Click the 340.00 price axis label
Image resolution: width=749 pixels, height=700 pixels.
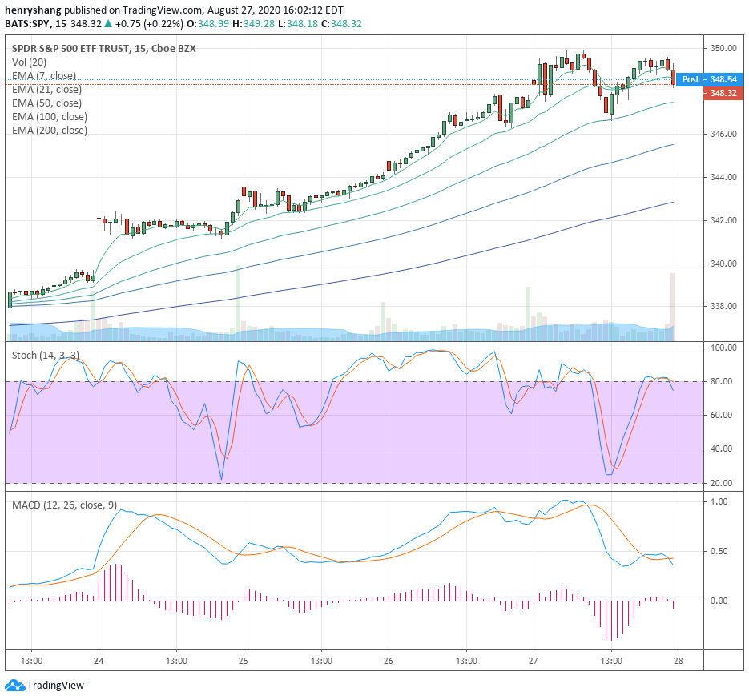tap(723, 264)
